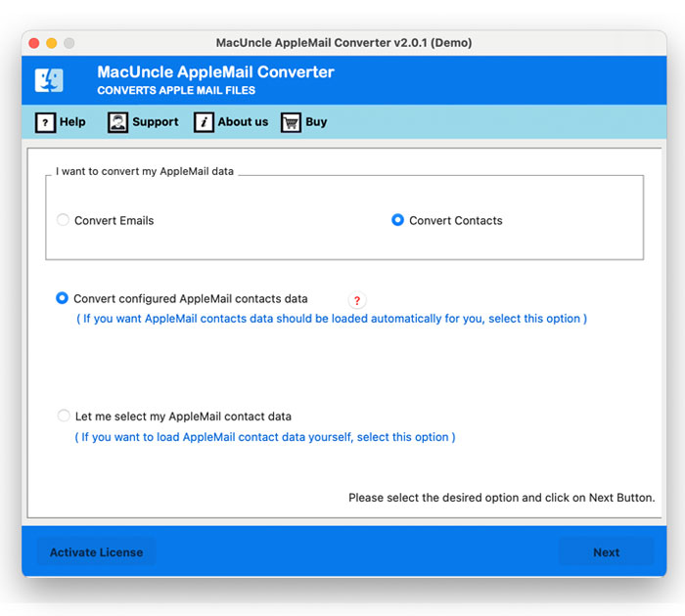Click the MacUncle Finder logo icon
This screenshot has height=616, width=685.
(49, 80)
